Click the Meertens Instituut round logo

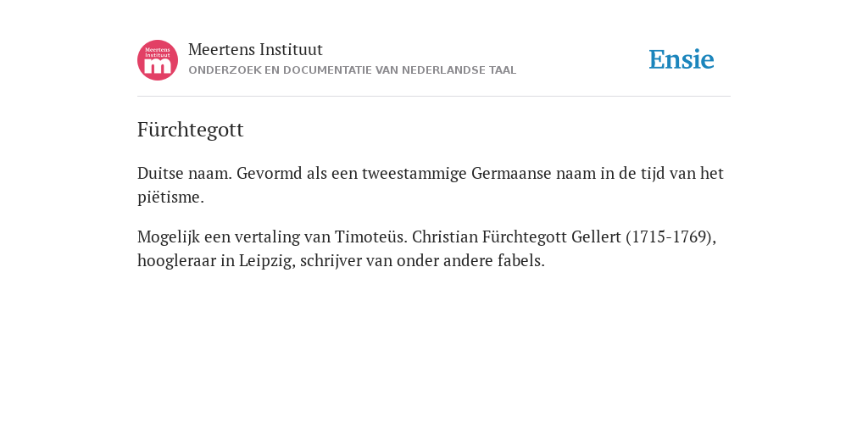click(x=158, y=60)
